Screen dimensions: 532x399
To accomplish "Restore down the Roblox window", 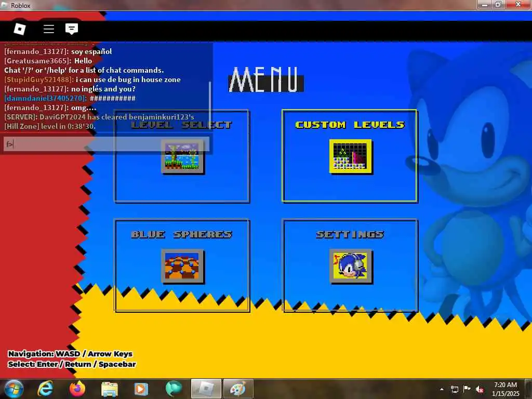I will (x=498, y=5).
